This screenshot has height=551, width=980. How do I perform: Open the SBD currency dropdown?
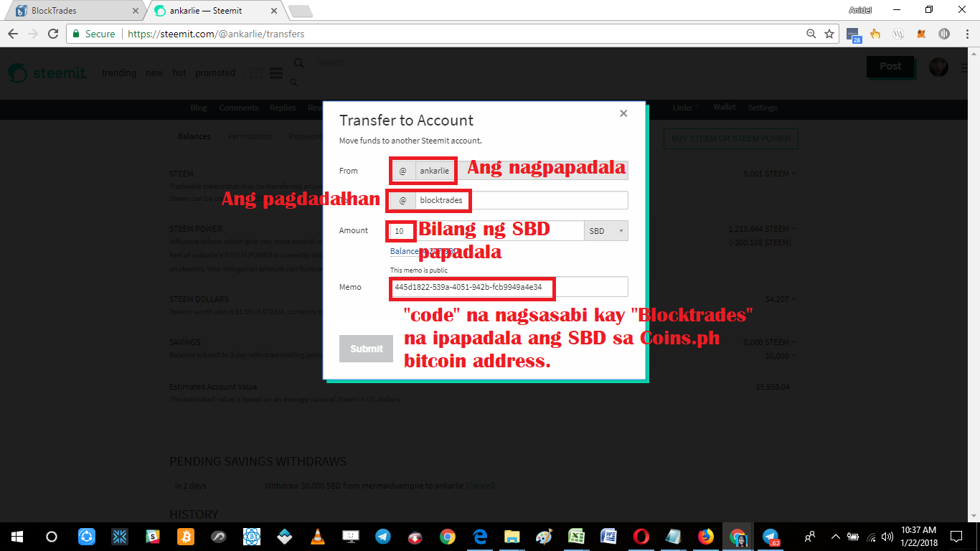(x=606, y=231)
